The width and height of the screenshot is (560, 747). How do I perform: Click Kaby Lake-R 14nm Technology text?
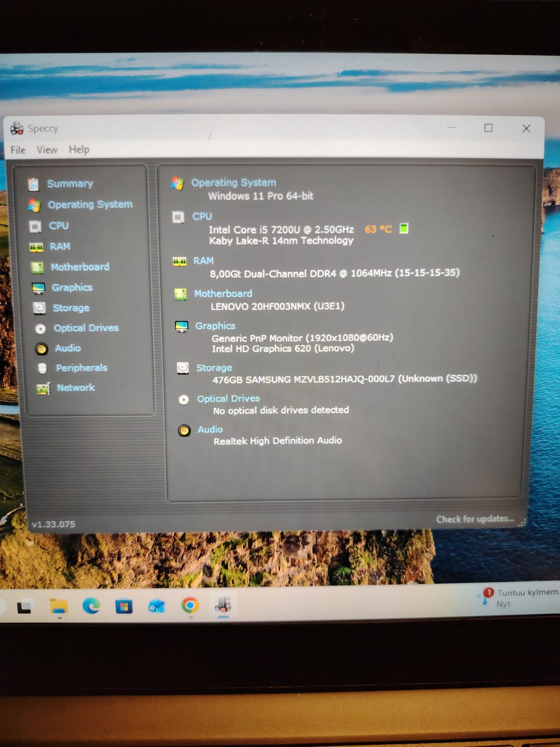pos(282,240)
